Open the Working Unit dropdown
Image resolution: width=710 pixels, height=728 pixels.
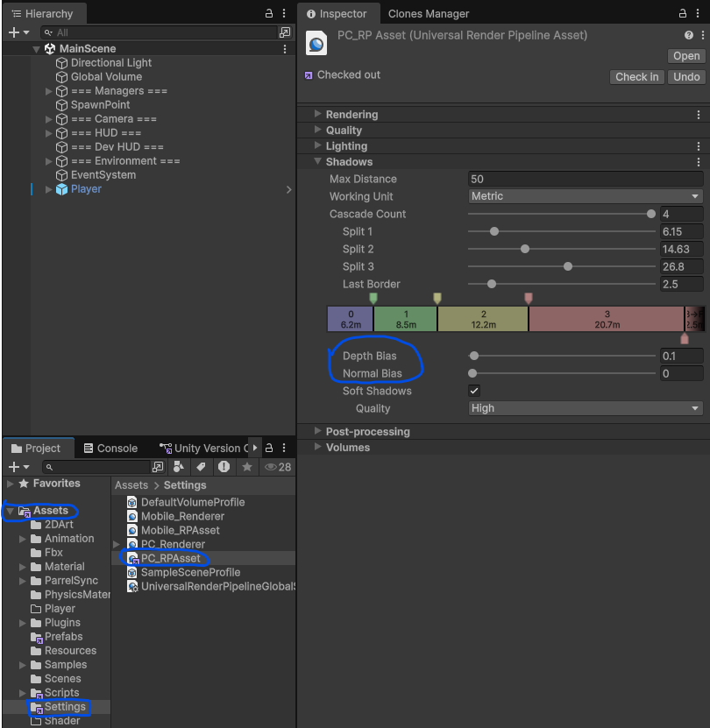pos(586,196)
